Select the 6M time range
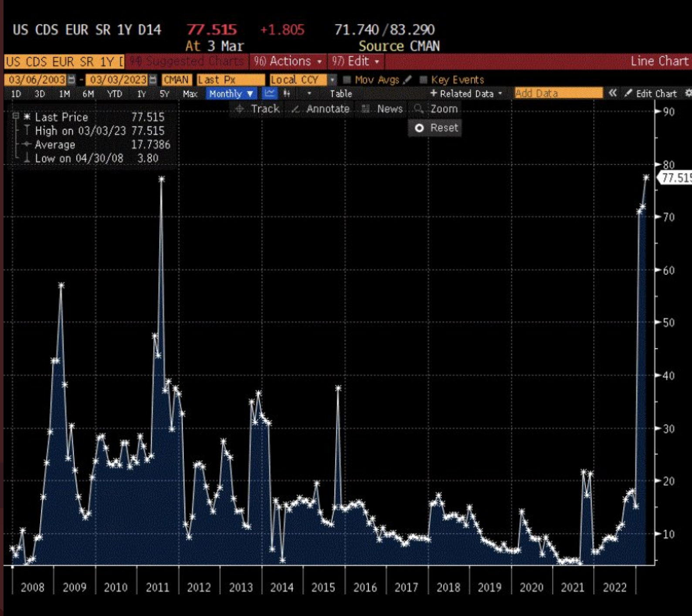 [88, 94]
